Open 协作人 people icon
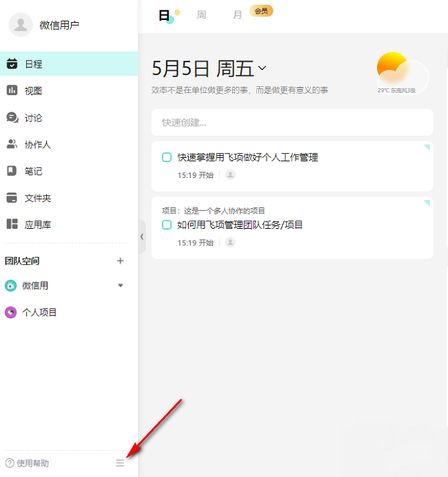Viewport: 448px width, 477px height. coord(12,144)
